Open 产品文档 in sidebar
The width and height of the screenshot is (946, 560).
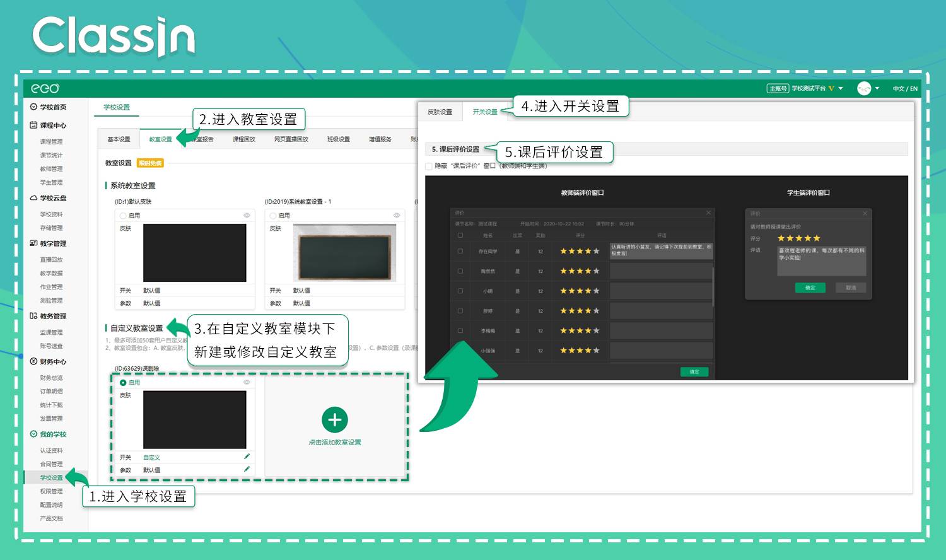pyautogui.click(x=52, y=518)
